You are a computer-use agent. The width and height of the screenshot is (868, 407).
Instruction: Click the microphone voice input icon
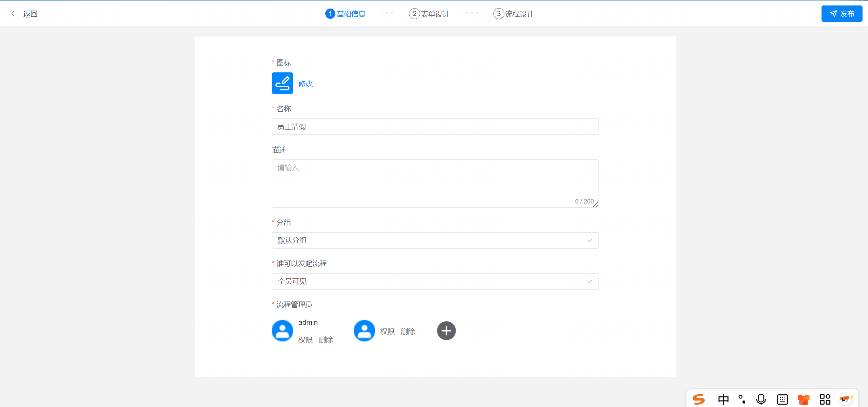coord(761,399)
